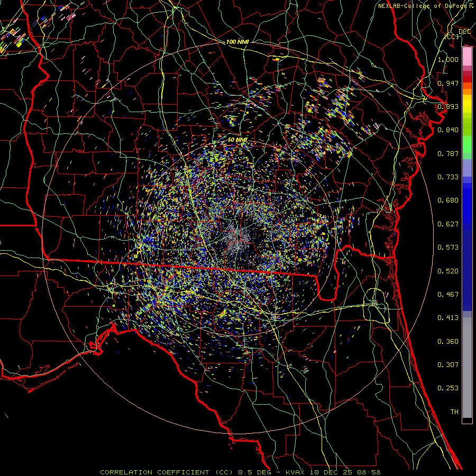The image size is (476, 476).
Task: Click the 0.413 scale value
Action: click(448, 318)
